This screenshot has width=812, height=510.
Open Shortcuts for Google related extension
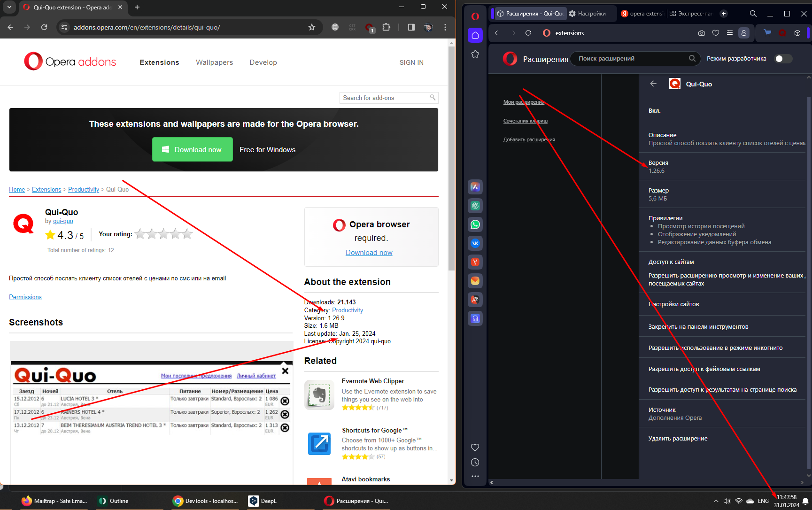coord(375,430)
